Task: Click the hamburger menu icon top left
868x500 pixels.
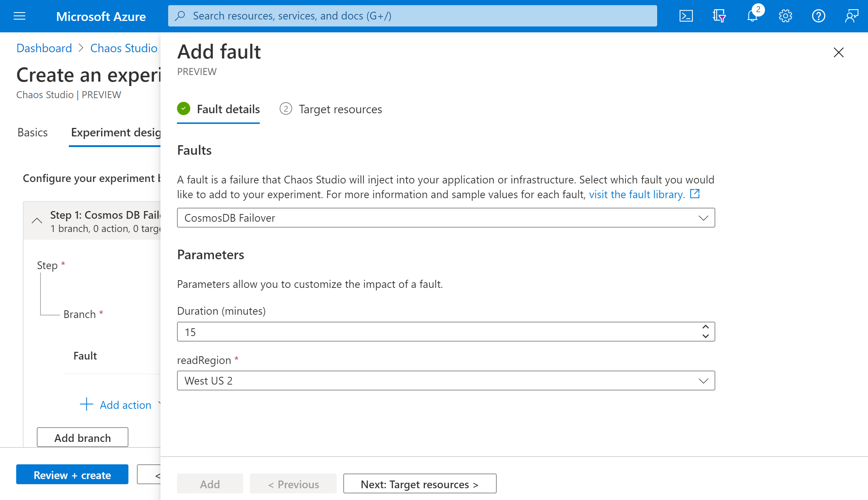Action: tap(19, 16)
